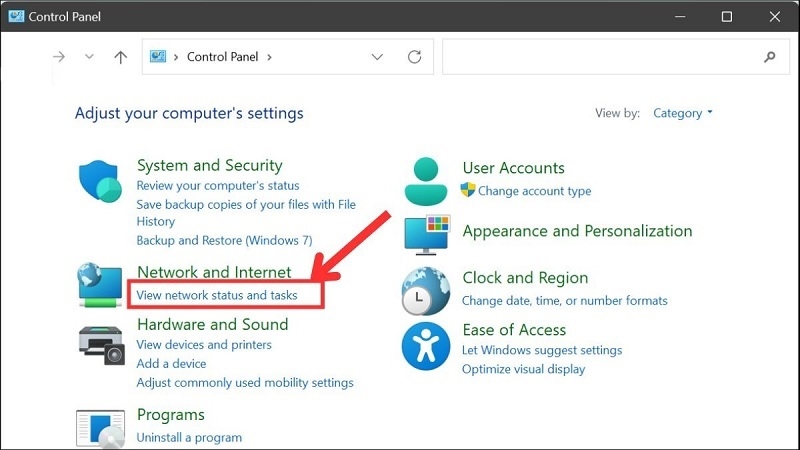The height and width of the screenshot is (450, 800).
Task: Click Let Windows suggest settings
Action: coord(542,351)
